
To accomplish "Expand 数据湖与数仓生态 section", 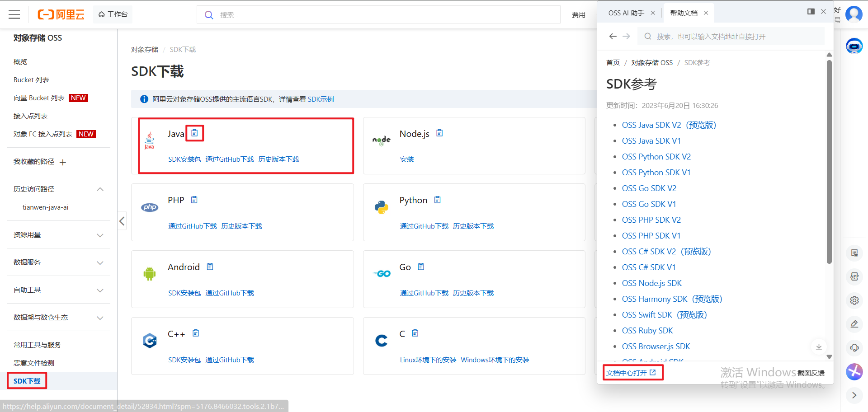I will tap(100, 318).
